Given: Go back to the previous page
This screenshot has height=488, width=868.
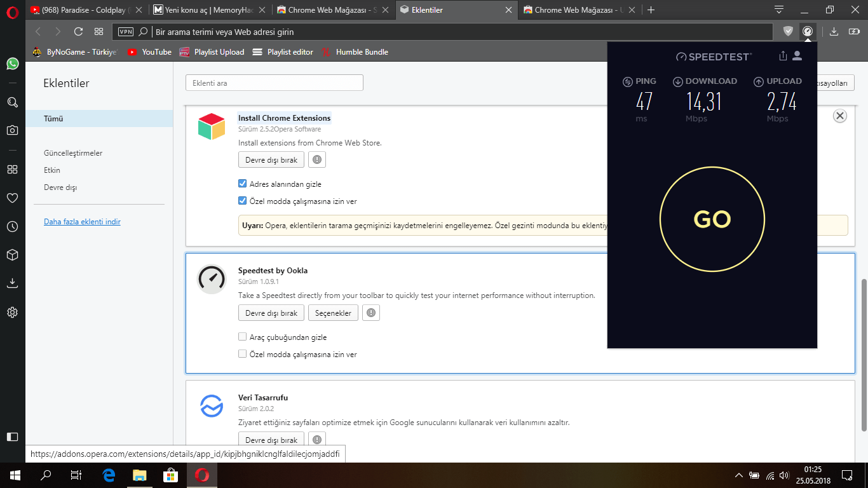Looking at the screenshot, I should tap(38, 31).
